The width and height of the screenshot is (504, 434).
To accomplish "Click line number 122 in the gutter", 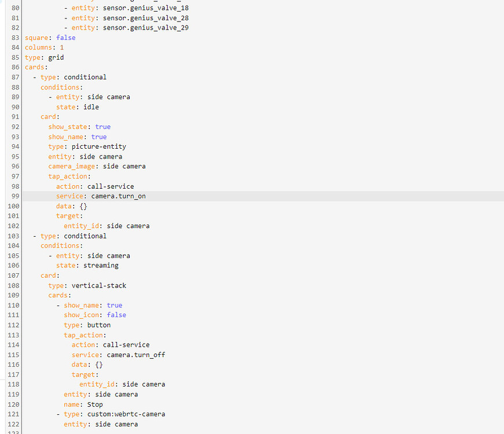I will pyautogui.click(x=13, y=424).
